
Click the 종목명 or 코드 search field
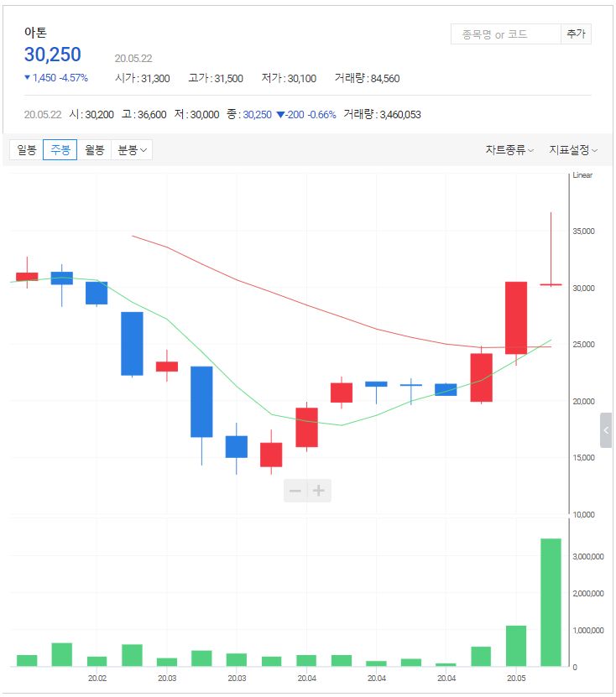(x=506, y=34)
